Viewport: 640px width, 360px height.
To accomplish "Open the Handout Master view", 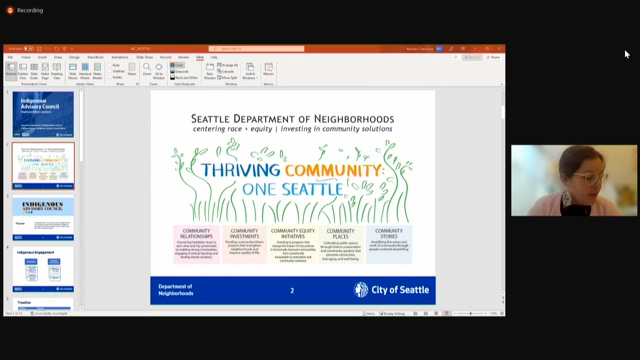I will (x=85, y=71).
